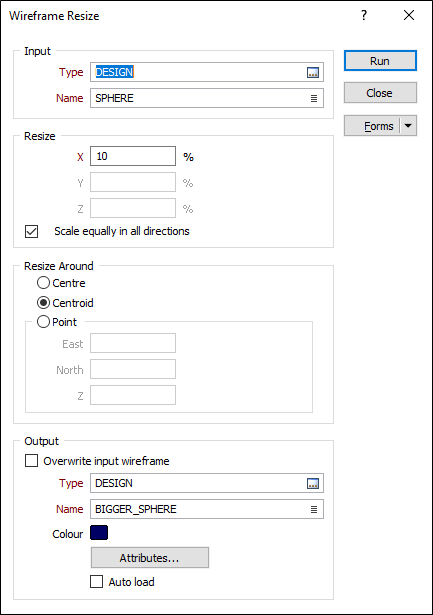Viewport: 433px width, 615px height.
Task: Open the Attributes... dialog
Action: (150, 558)
